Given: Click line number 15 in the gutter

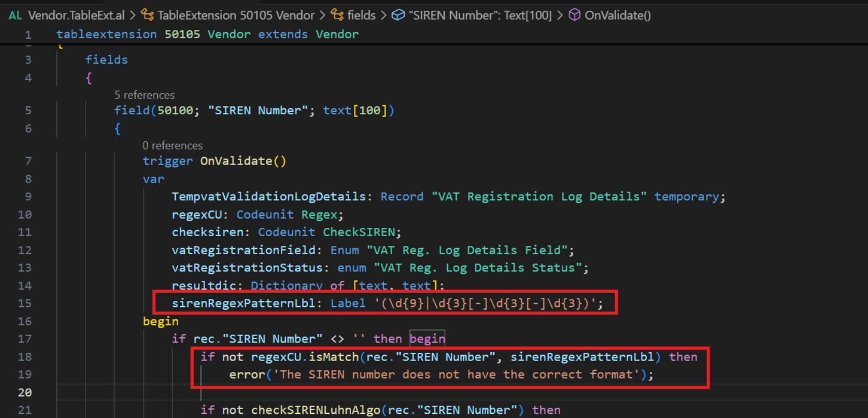Looking at the screenshot, I should point(25,303).
